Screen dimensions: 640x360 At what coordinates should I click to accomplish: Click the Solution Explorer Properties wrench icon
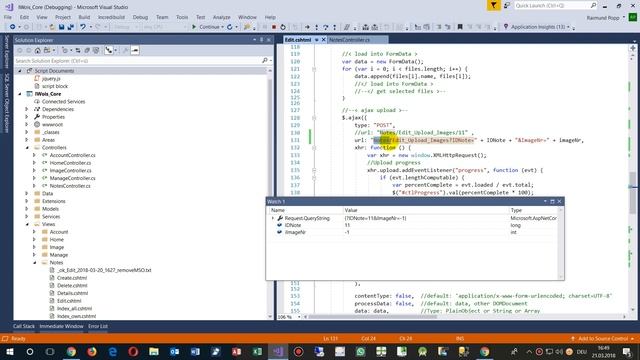coord(125,50)
